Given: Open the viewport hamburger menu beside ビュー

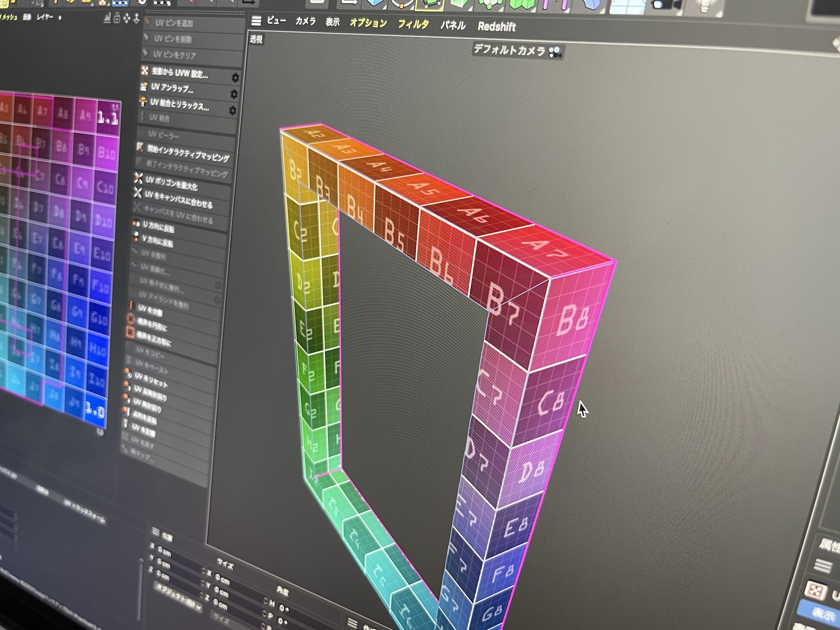Looking at the screenshot, I should (256, 21).
